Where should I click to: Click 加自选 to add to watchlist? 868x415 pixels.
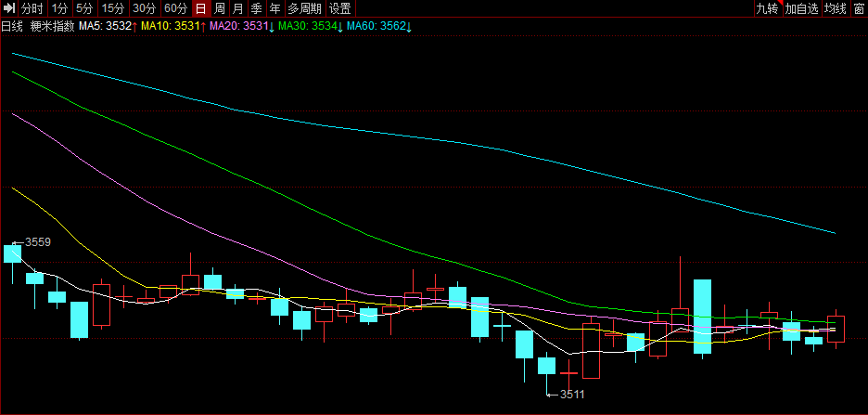(801, 8)
